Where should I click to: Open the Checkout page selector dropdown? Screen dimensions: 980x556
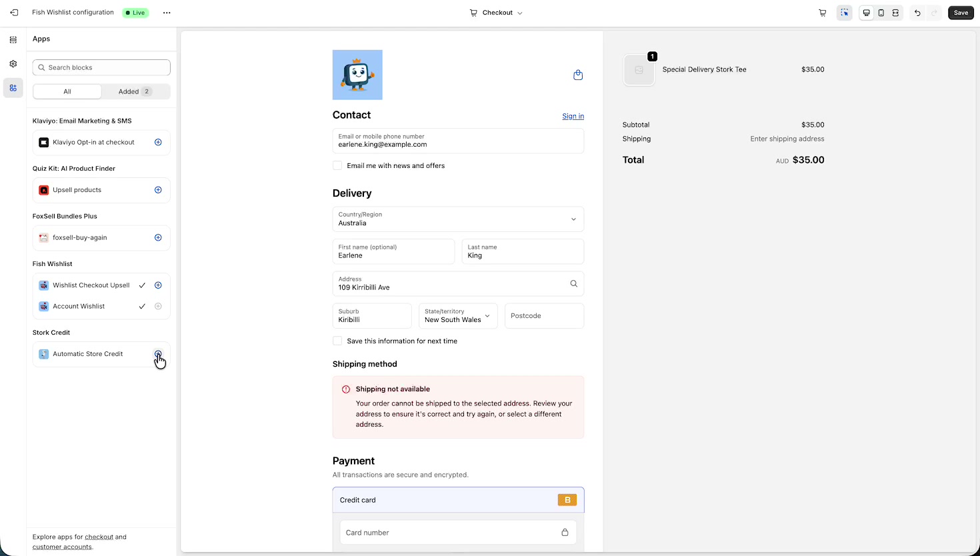click(x=495, y=12)
